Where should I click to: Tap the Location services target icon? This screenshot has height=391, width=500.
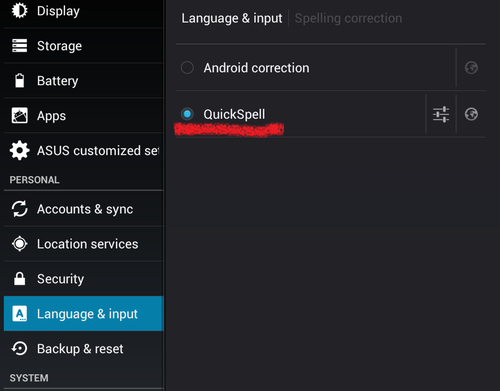(x=20, y=244)
